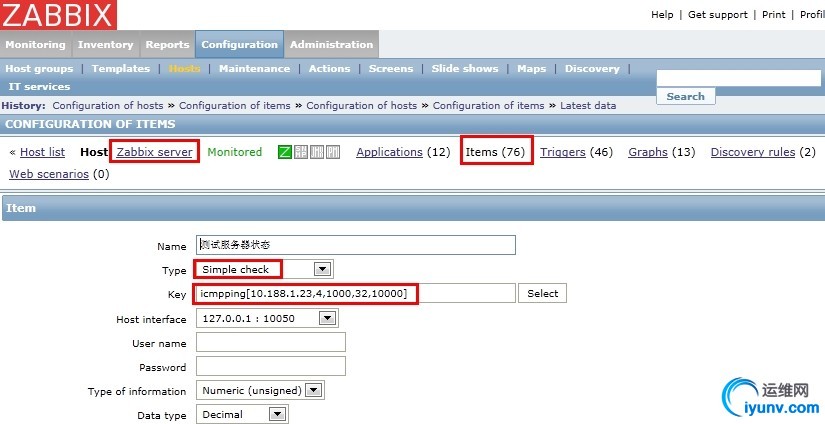
Task: Go to Host groups submenu
Action: pyautogui.click(x=39, y=69)
